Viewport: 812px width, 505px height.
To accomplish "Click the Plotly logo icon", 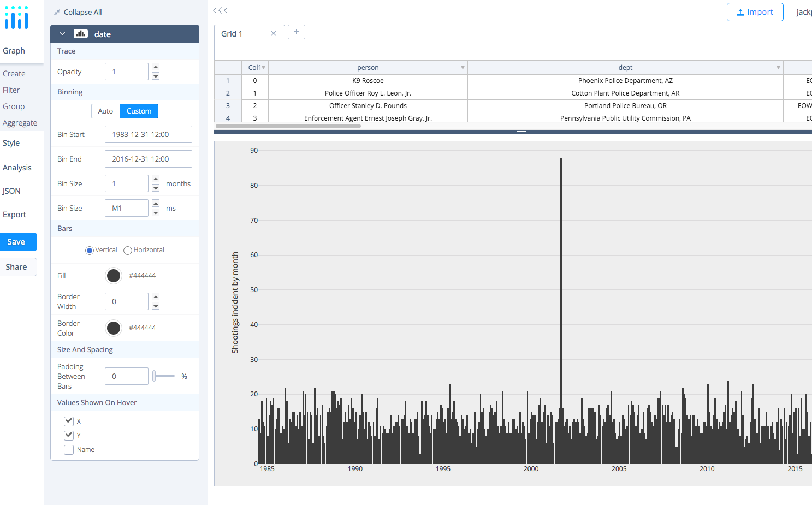I will click(16, 17).
